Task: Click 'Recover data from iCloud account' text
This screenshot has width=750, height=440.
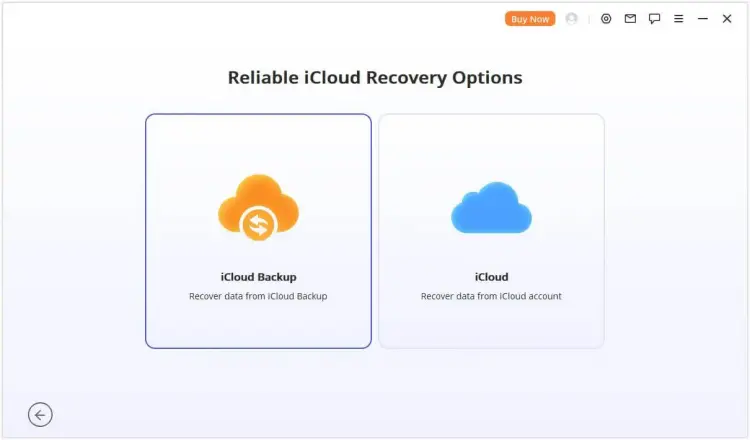Action: 491,296
